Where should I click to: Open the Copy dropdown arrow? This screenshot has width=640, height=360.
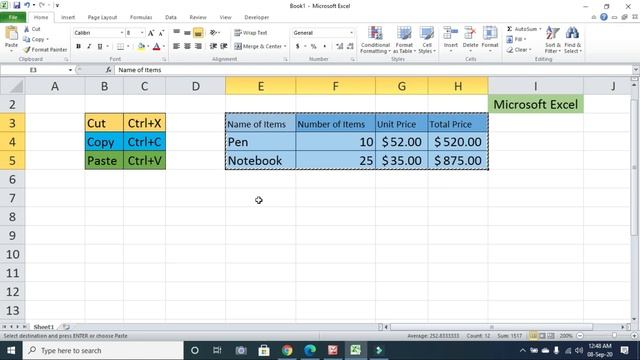[47, 40]
